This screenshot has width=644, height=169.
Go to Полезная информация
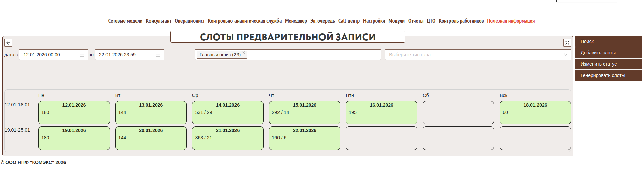point(511,21)
